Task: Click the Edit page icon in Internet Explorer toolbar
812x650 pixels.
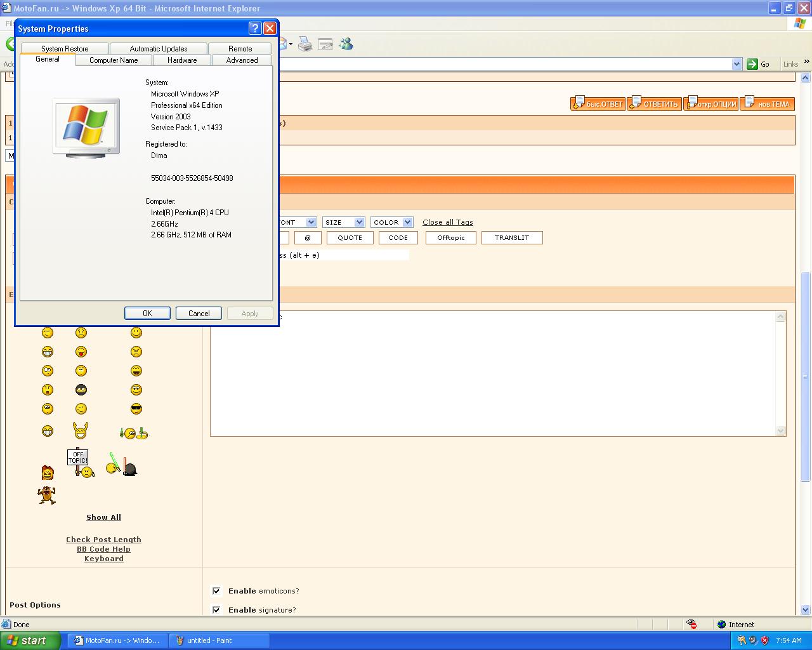Action: [325, 44]
